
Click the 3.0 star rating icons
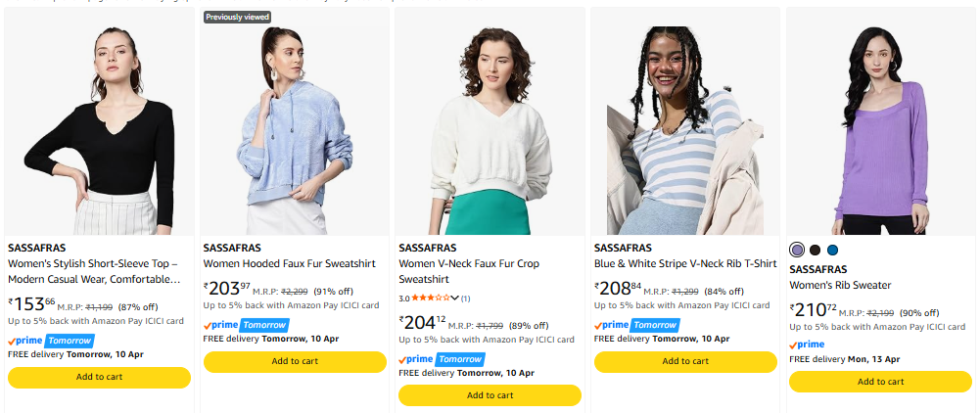coord(431,298)
